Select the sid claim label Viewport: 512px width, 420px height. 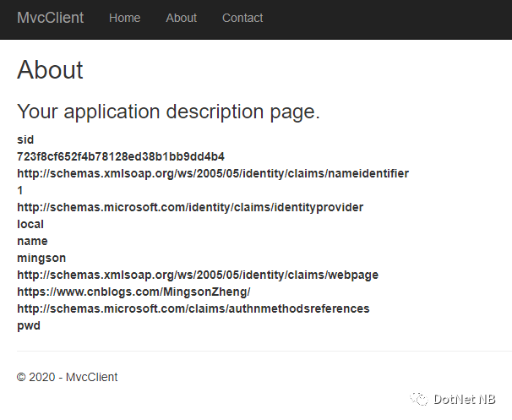[25, 139]
